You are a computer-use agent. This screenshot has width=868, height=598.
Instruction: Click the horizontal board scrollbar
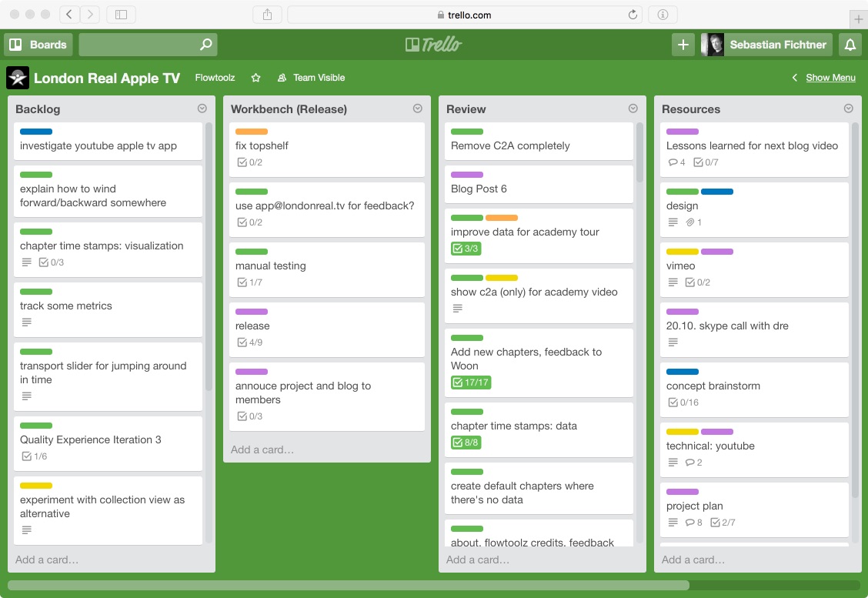click(348, 585)
